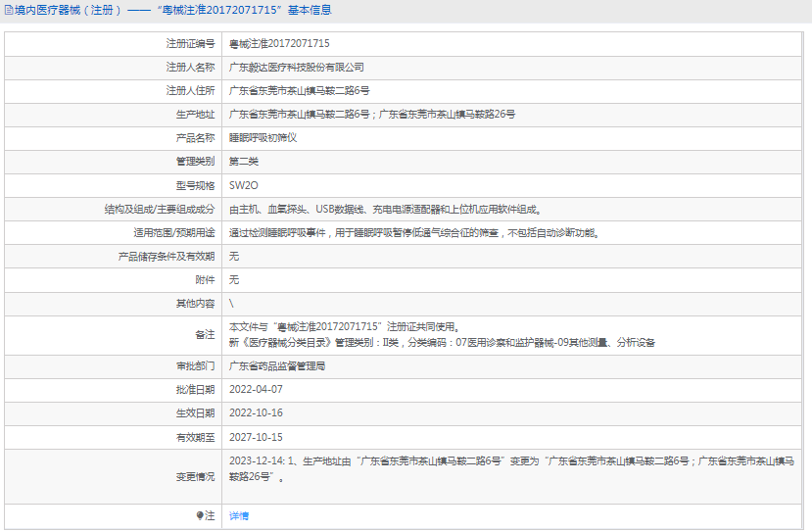Select the change record dated 2023-12-14
812x532 pixels.
click(x=511, y=468)
